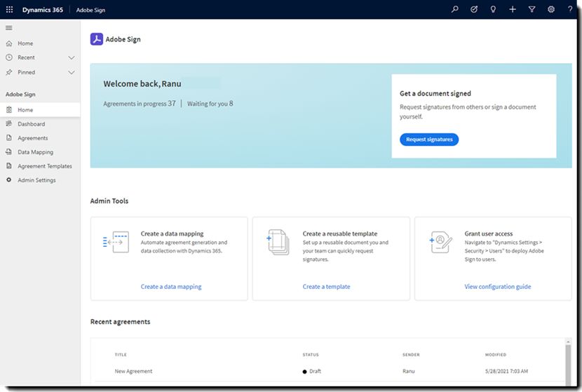Open Recent in the sidebar
582x392 pixels.
26,58
